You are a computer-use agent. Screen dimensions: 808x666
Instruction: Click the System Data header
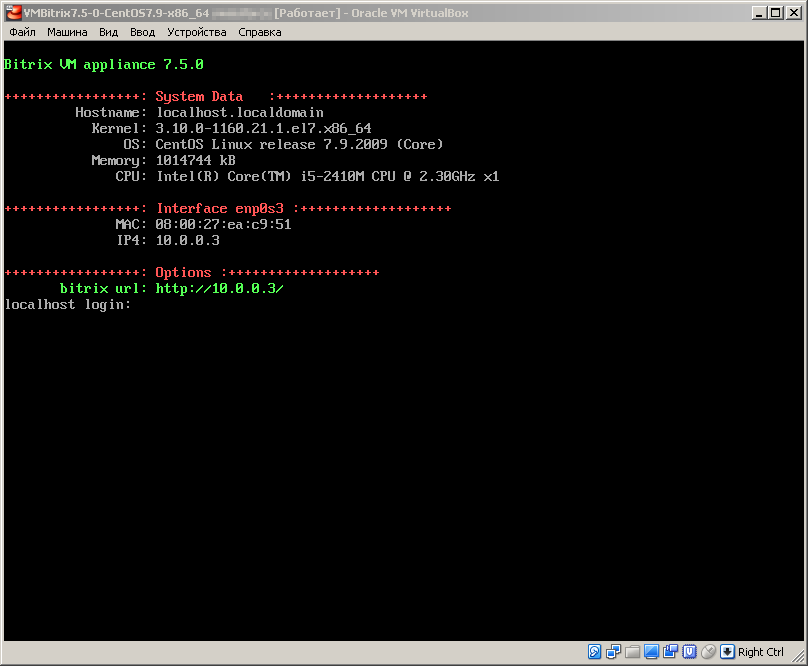[x=199, y=96]
